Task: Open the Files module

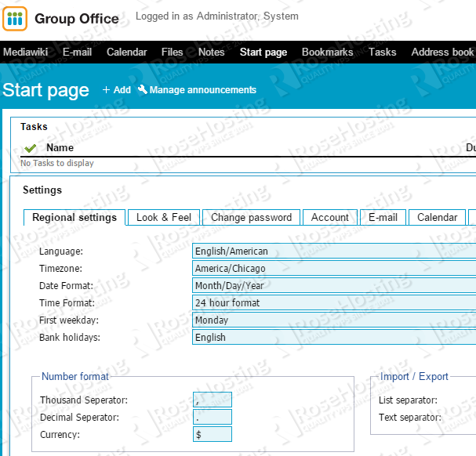Action: point(172,52)
